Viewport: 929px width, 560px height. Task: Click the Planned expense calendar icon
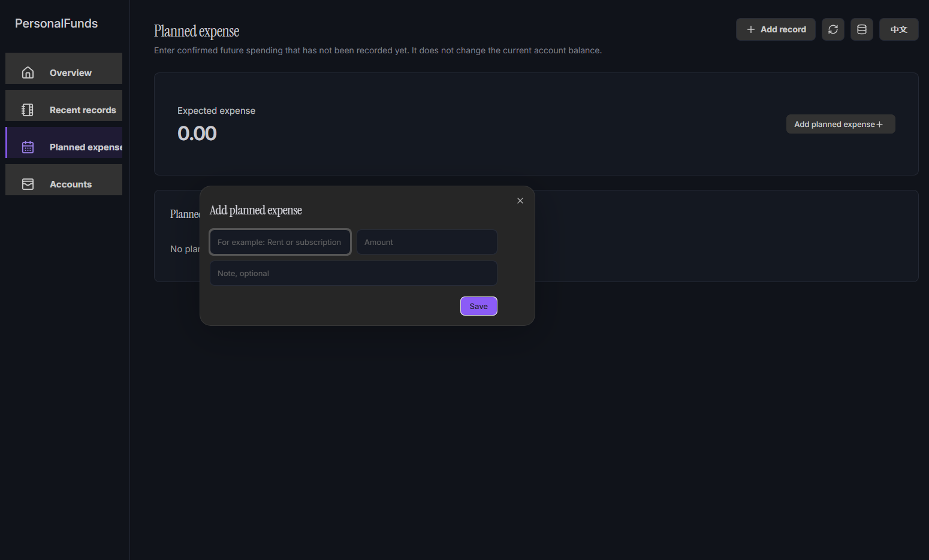[x=28, y=147]
